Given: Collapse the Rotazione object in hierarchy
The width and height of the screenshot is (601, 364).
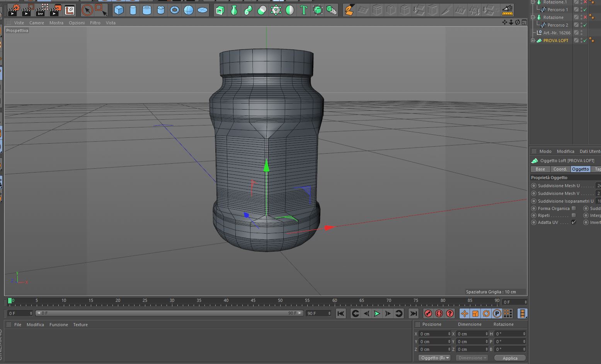Looking at the screenshot, I should point(533,17).
